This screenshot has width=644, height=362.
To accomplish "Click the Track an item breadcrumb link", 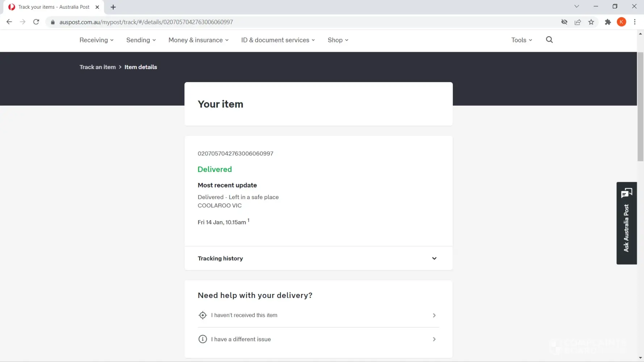I will coord(97,67).
